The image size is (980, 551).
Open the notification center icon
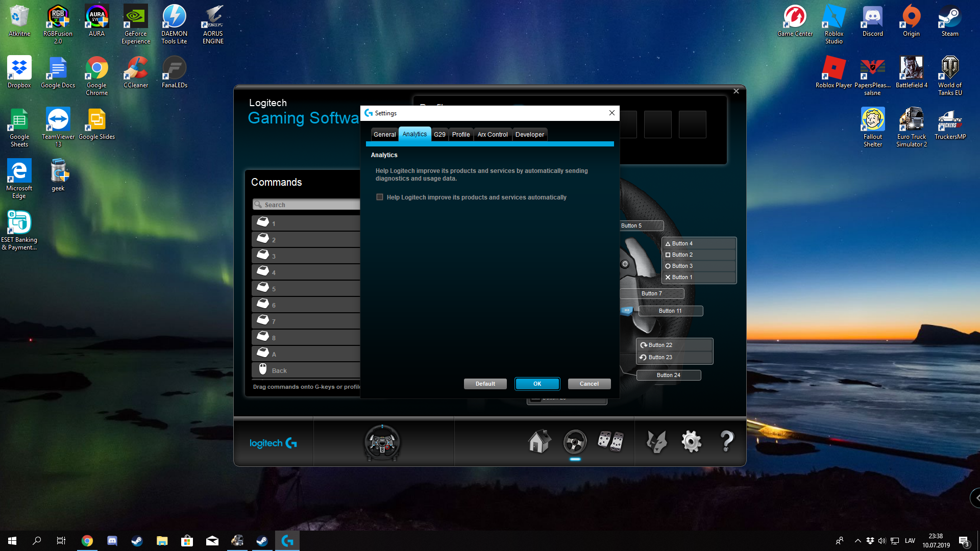(964, 541)
